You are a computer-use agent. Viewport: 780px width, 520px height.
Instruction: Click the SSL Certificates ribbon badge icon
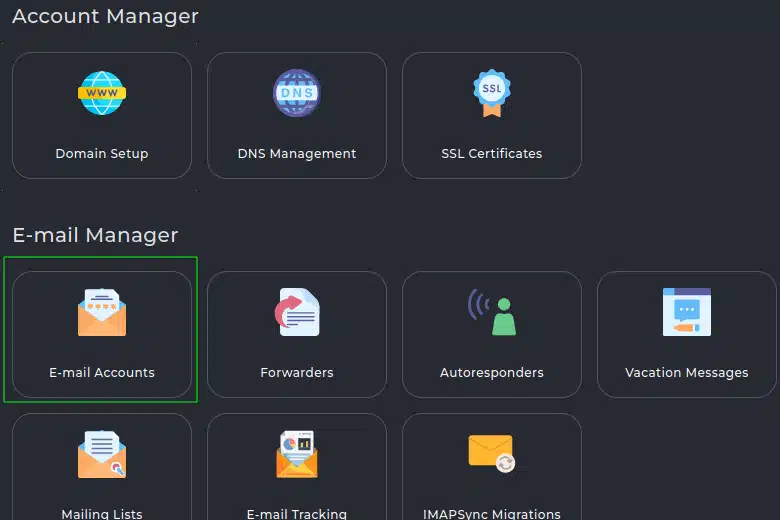[x=492, y=94]
